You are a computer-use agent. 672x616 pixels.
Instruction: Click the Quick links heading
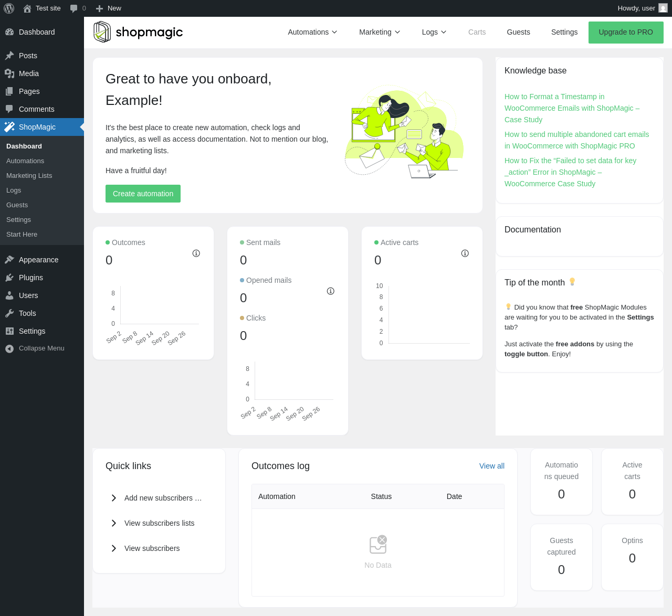128,466
